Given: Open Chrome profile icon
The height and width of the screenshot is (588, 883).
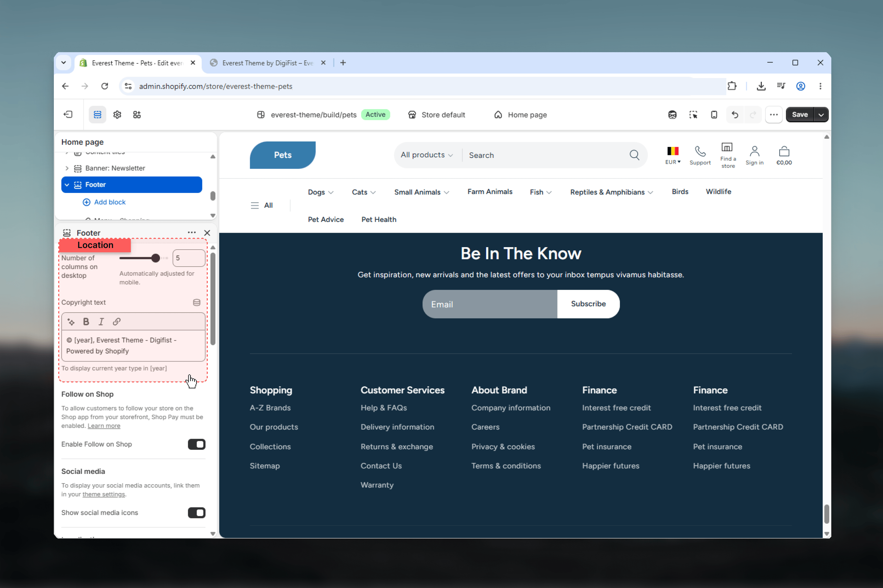Looking at the screenshot, I should [801, 86].
